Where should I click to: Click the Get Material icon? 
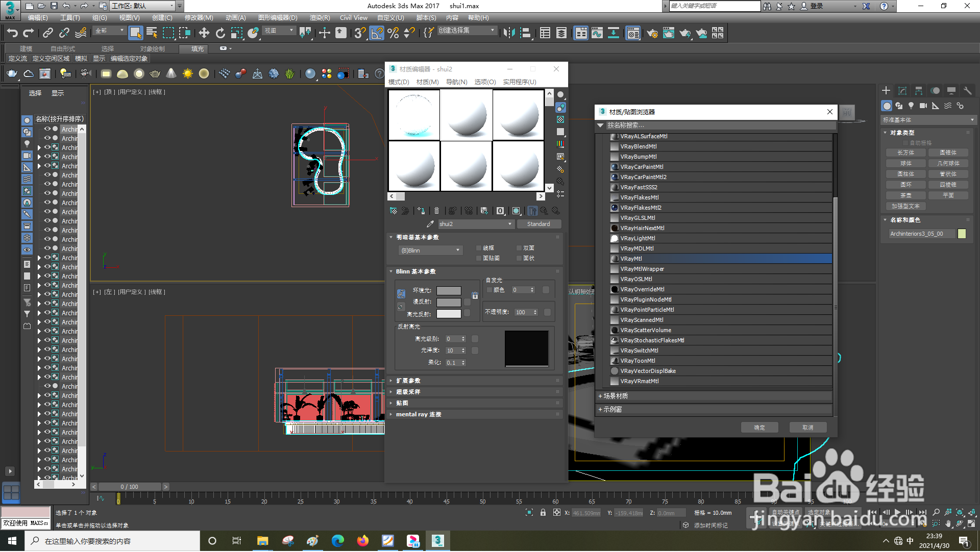(393, 211)
